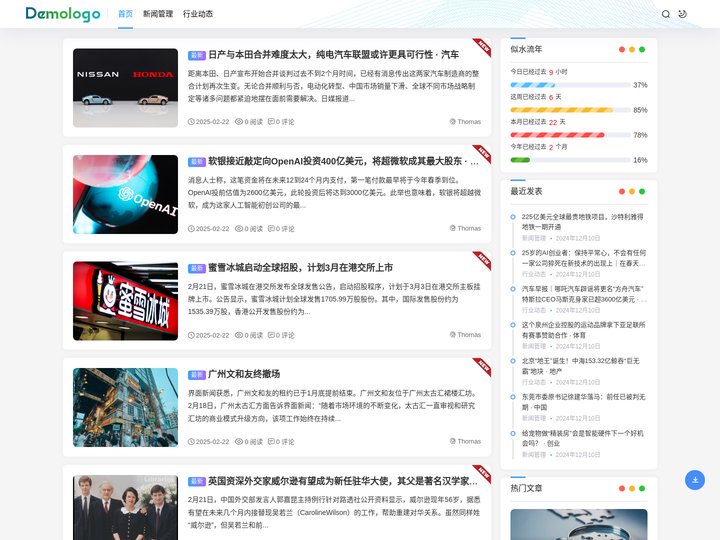Click the 最新 badge on 日产与本田 article
The width and height of the screenshot is (720, 540).
197,55
